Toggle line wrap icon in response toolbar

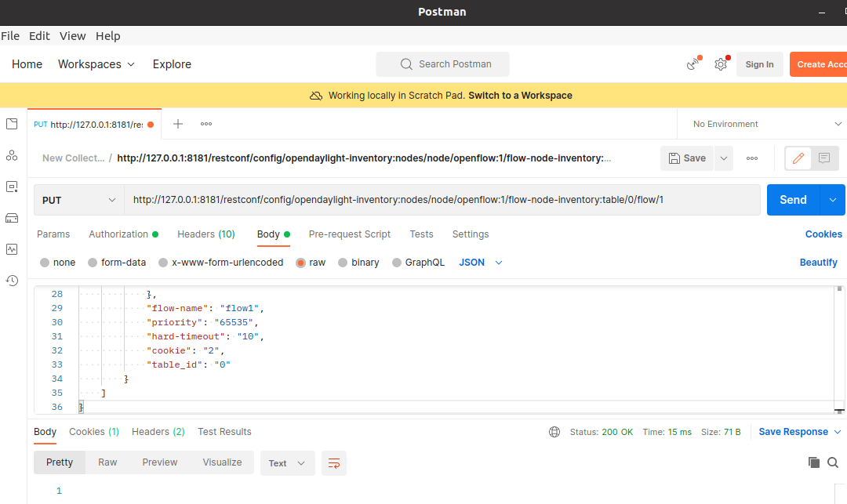coord(334,463)
